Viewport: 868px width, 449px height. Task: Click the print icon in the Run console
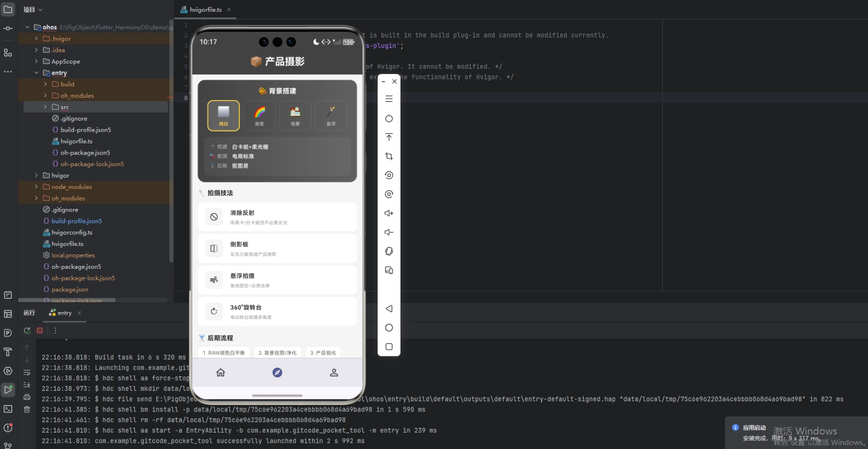pos(27,397)
